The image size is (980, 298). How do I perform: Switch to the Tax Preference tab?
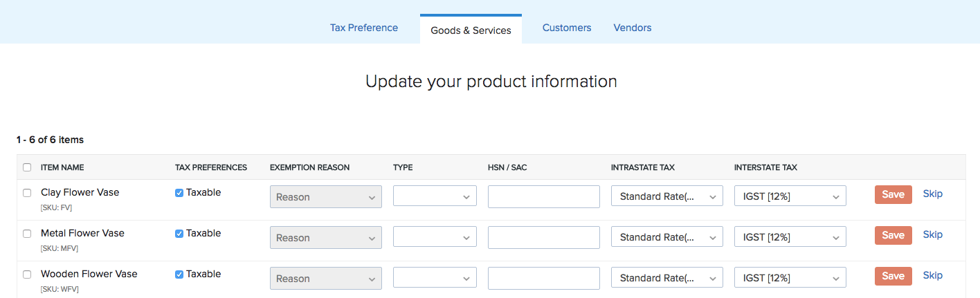pos(363,28)
